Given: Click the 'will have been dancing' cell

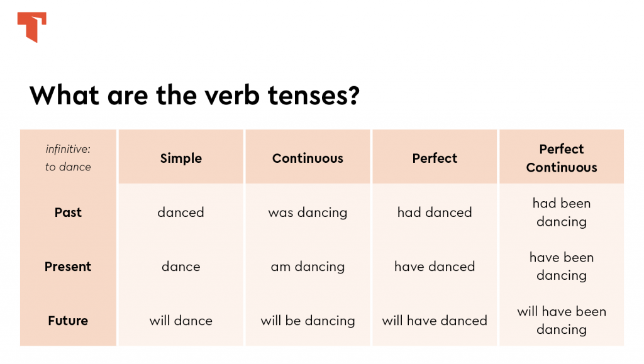Looking at the screenshot, I should [x=562, y=321].
